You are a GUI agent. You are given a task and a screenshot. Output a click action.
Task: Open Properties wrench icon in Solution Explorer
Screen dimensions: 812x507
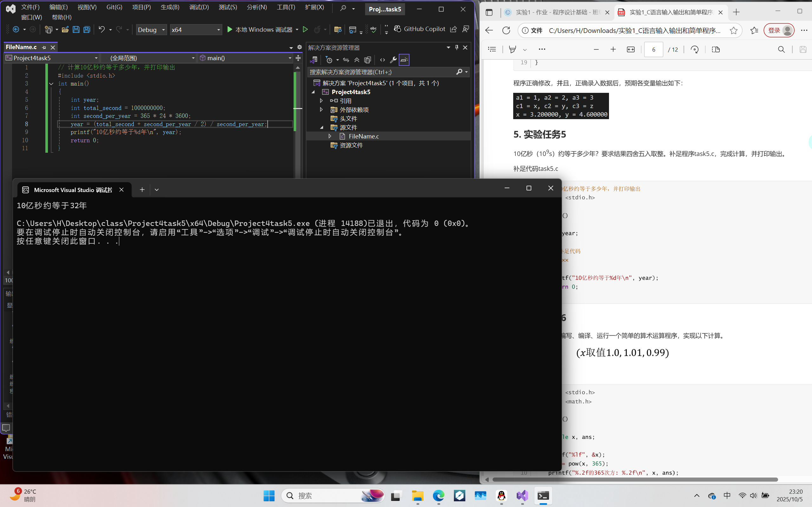point(393,60)
